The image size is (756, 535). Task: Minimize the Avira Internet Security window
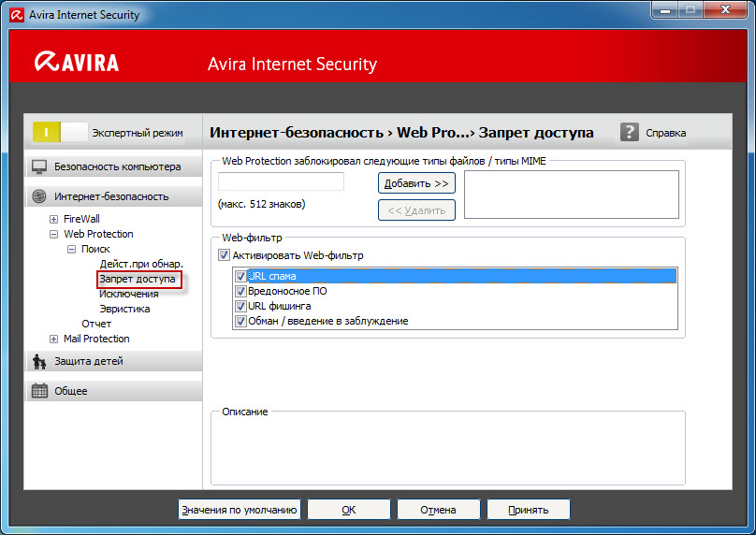click(x=665, y=9)
